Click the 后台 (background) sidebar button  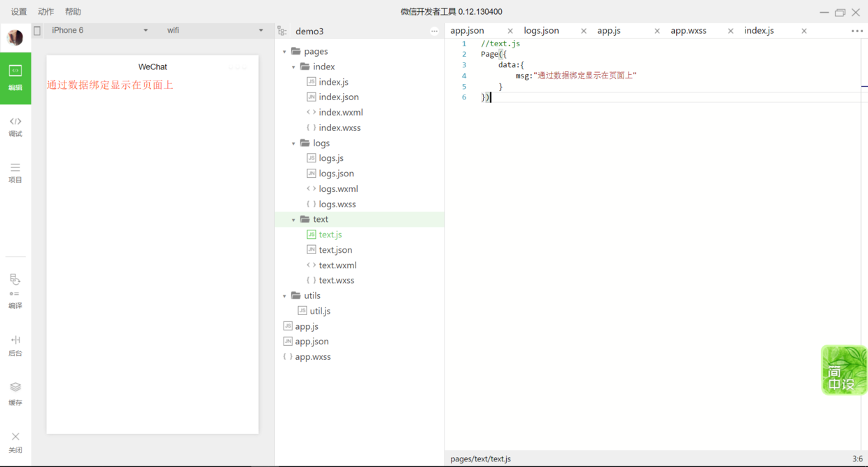click(x=15, y=346)
